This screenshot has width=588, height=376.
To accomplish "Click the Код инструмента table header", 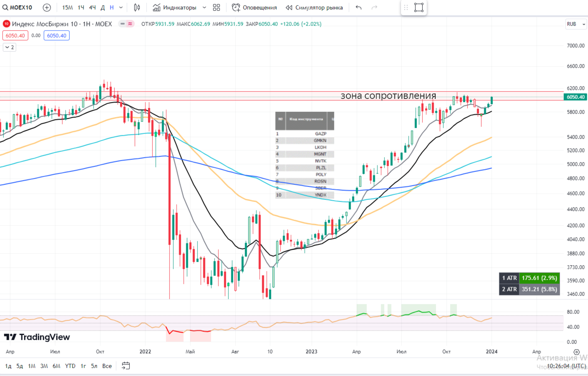I will [306, 119].
